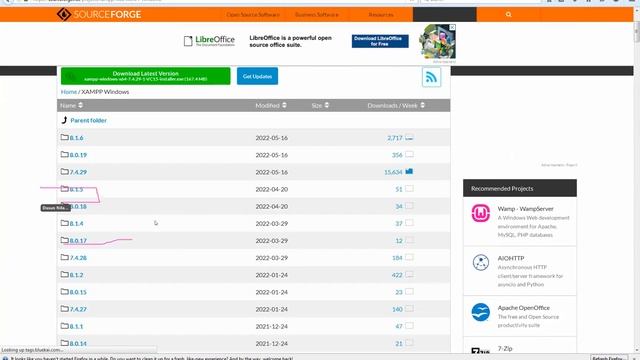Click the folder icon for 8.1.1

tap(64, 326)
